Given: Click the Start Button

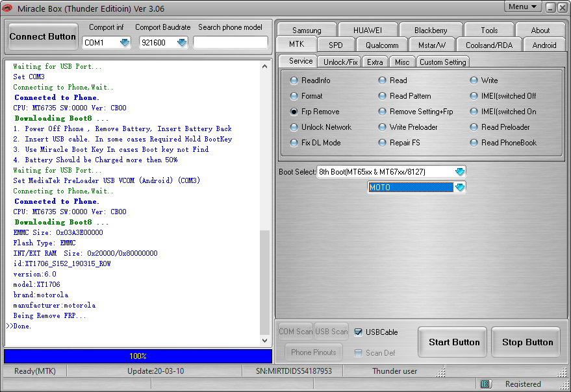Looking at the screenshot, I should pos(453,342).
